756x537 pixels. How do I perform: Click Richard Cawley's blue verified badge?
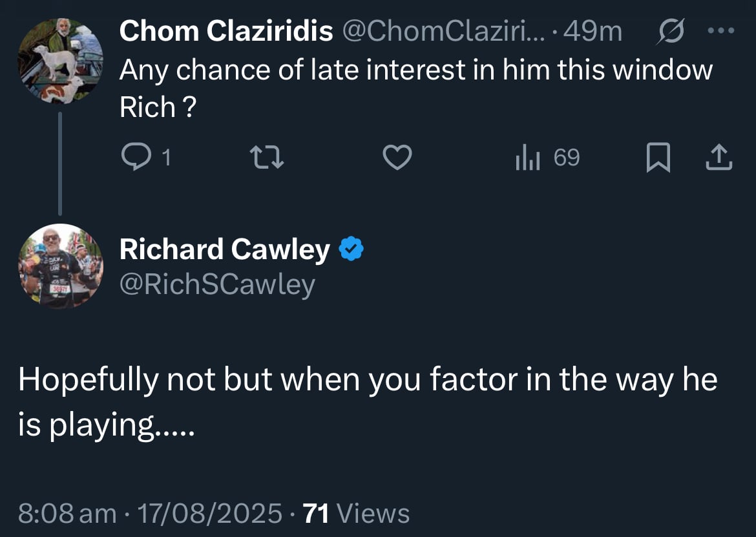(x=351, y=249)
